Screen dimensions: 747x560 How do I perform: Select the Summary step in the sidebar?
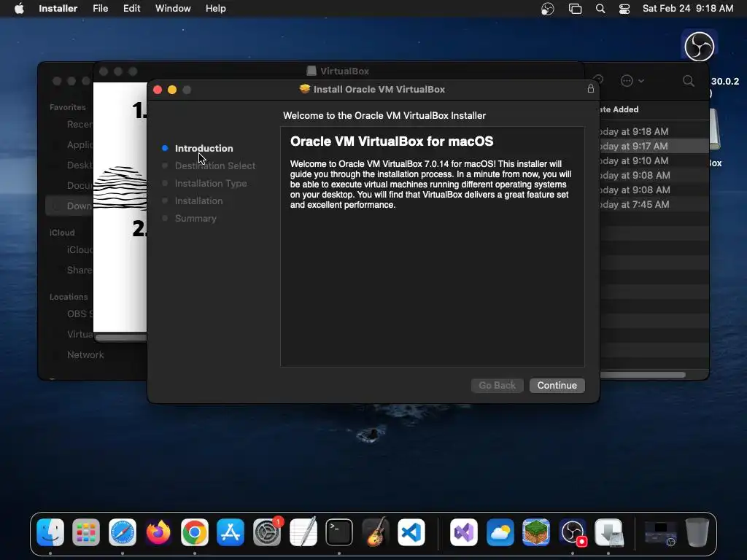[196, 219]
